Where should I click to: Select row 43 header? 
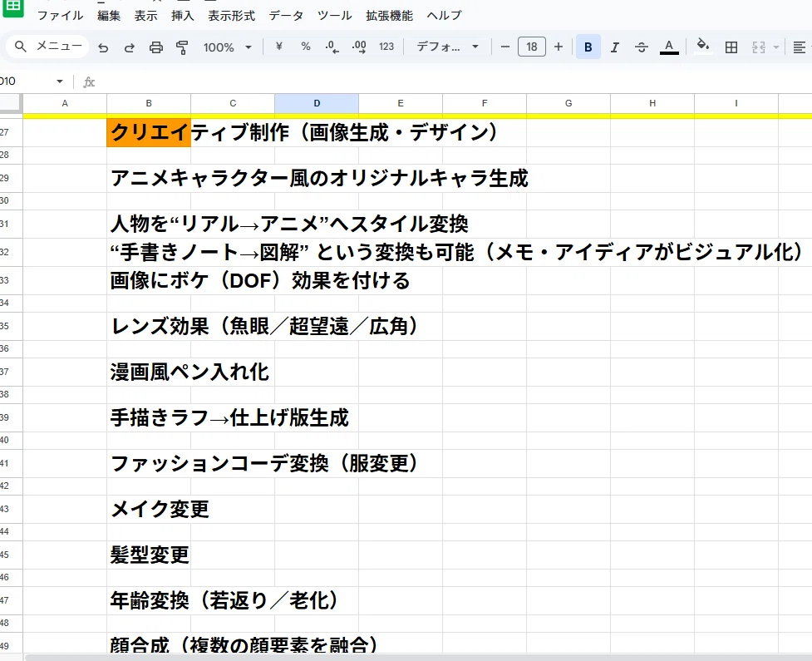tap(11, 509)
